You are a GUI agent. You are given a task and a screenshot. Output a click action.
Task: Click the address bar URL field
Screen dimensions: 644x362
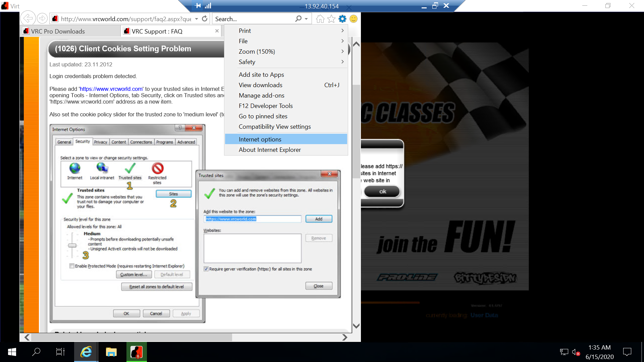click(126, 19)
